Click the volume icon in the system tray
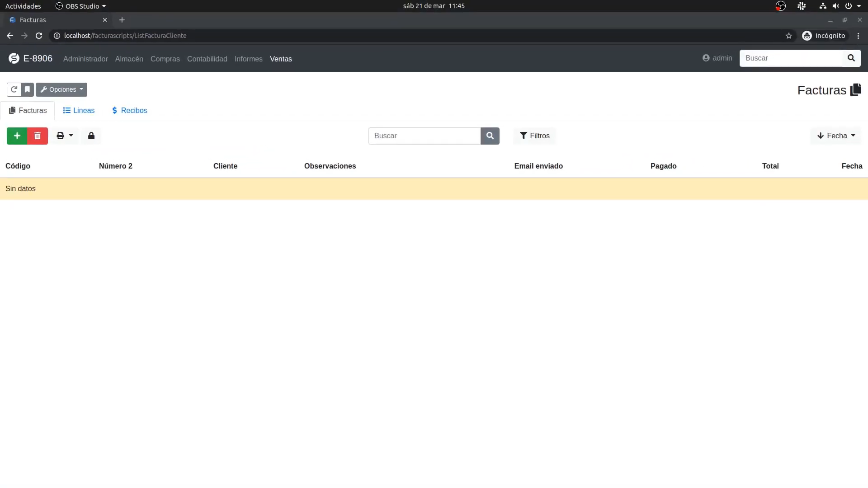 [x=836, y=6]
